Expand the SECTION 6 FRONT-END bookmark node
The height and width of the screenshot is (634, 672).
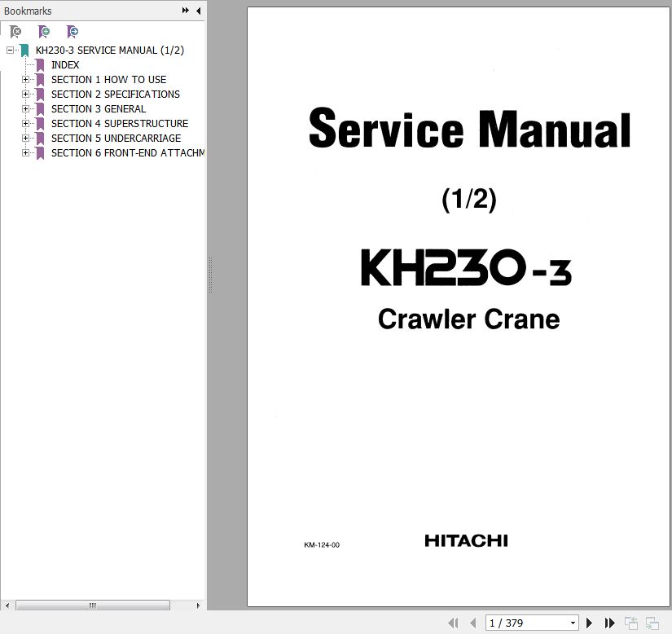pos(25,153)
